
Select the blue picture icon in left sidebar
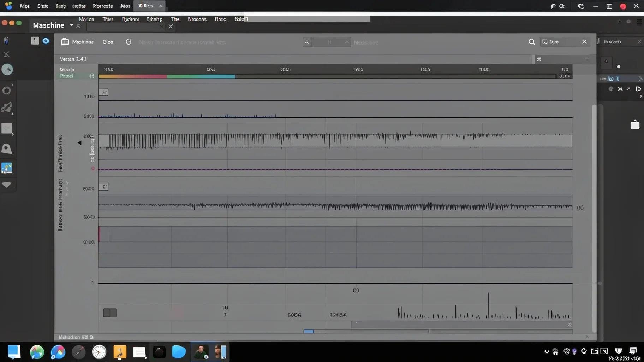pos(7,168)
